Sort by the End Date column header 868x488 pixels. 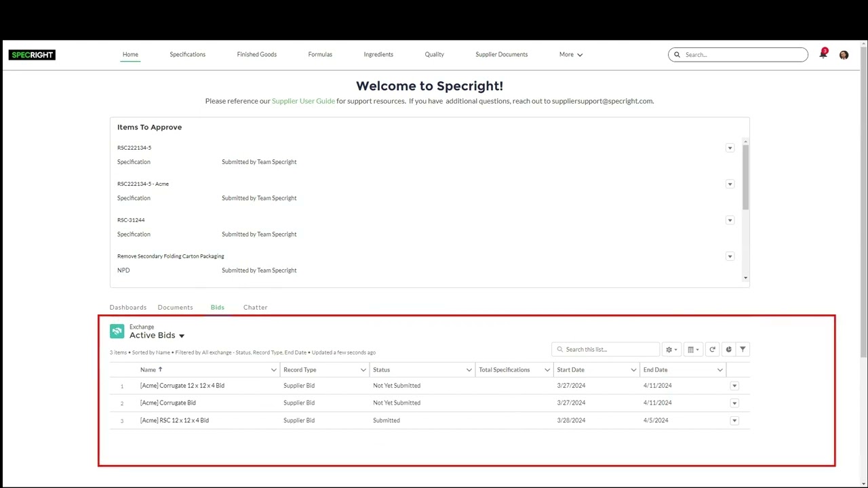(x=655, y=370)
